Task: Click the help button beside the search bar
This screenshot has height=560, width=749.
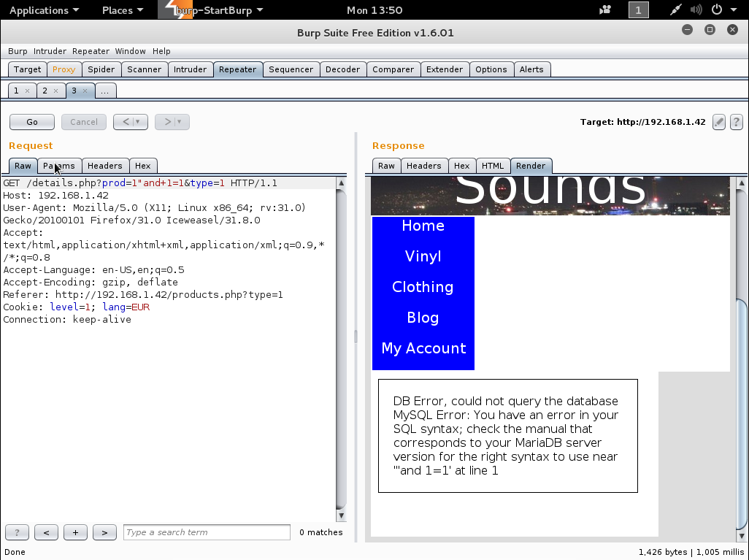Action: 17,532
